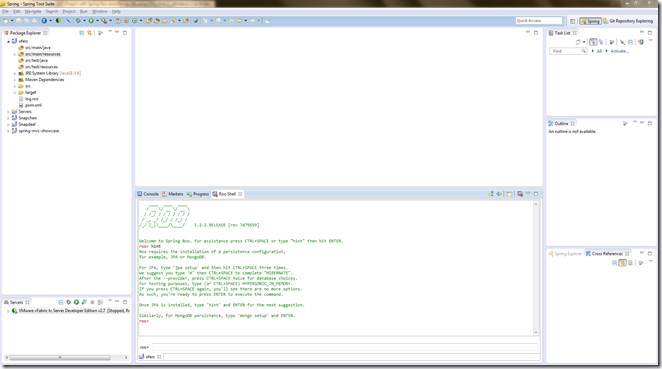Click the Find field in Task List
This screenshot has width=662, height=369.
(x=568, y=51)
